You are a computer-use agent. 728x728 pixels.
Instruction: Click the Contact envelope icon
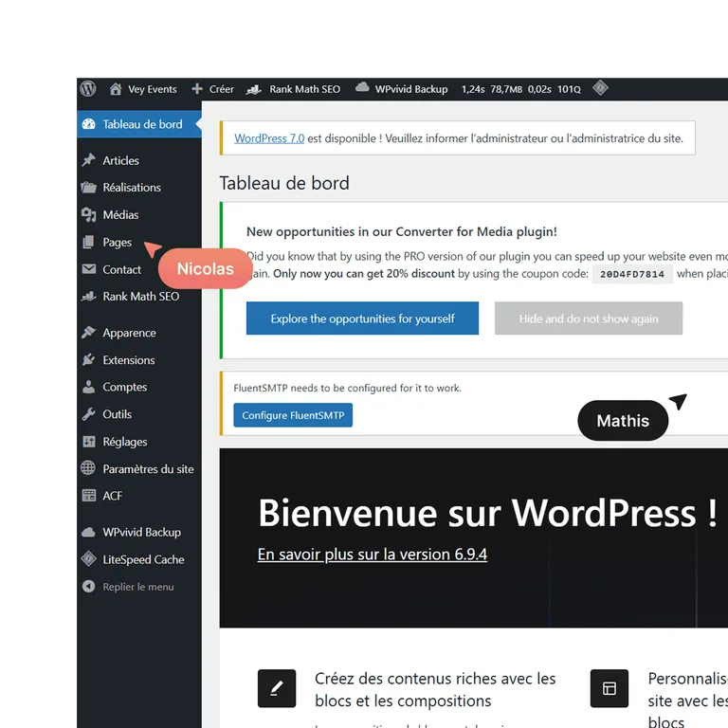pyautogui.click(x=89, y=269)
